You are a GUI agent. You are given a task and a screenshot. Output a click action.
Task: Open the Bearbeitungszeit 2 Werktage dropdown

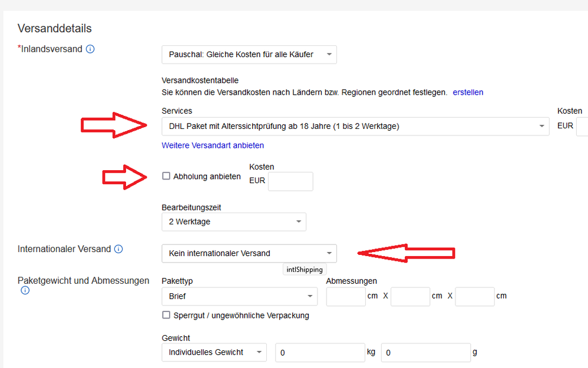pyautogui.click(x=233, y=222)
